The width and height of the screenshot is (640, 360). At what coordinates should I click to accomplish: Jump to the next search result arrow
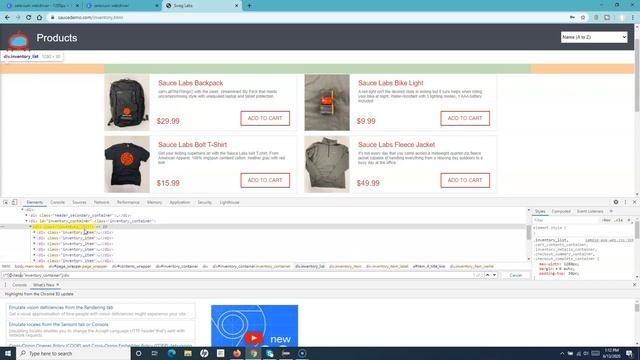click(494, 275)
